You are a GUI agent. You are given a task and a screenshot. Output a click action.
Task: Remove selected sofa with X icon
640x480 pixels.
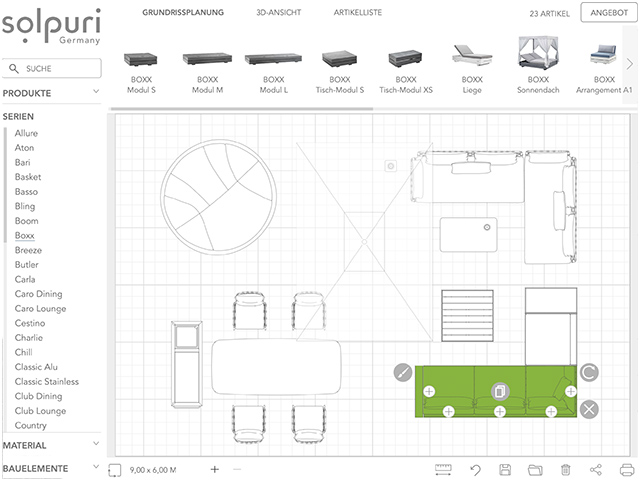pyautogui.click(x=589, y=408)
